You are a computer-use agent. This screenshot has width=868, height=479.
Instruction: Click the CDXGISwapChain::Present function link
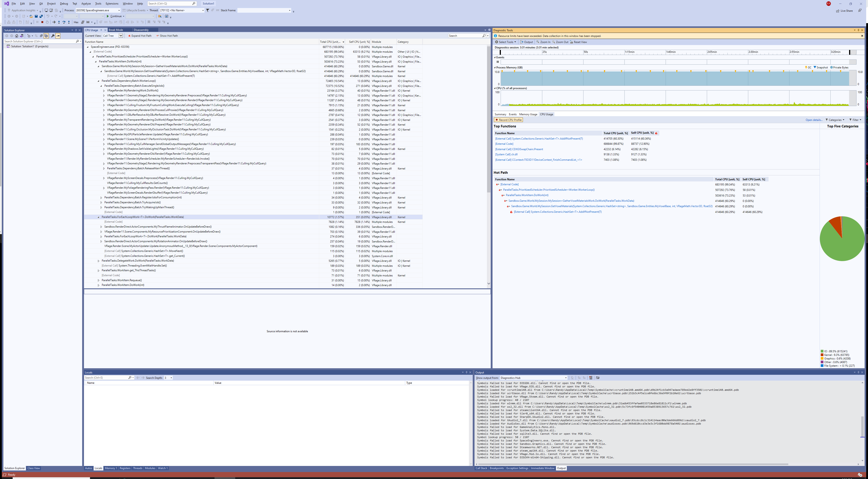[519, 149]
